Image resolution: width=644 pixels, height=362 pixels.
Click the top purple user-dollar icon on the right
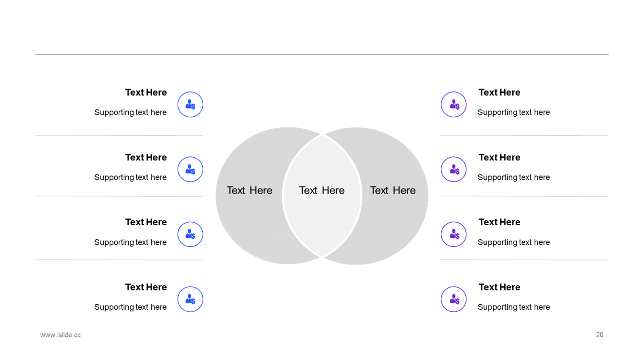(454, 105)
